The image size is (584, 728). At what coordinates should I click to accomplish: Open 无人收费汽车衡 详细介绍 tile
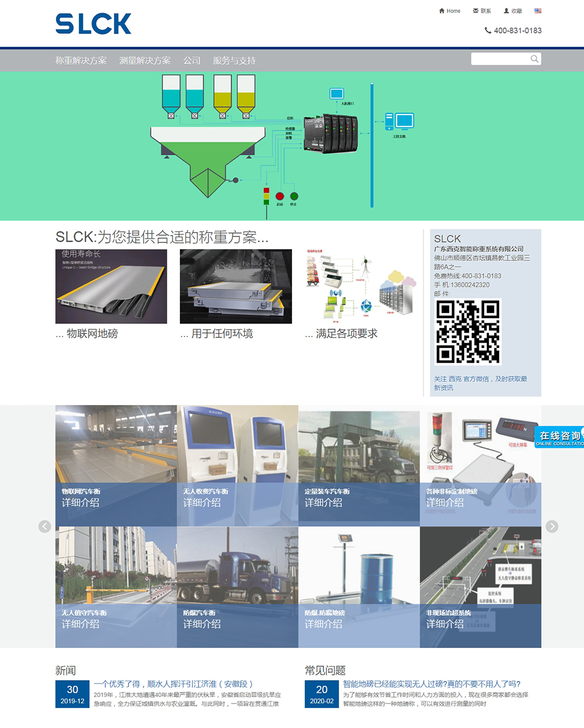click(238, 466)
